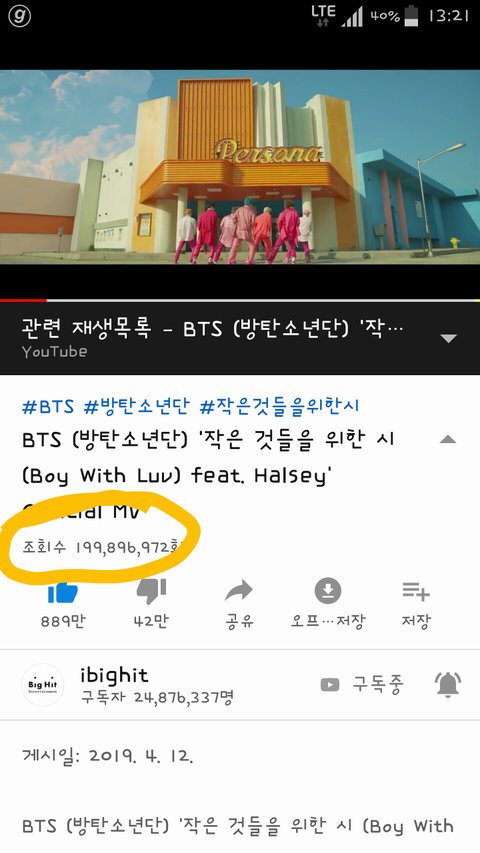Open the Big Hit channel avatar
This screenshot has width=480, height=853.
42,684
